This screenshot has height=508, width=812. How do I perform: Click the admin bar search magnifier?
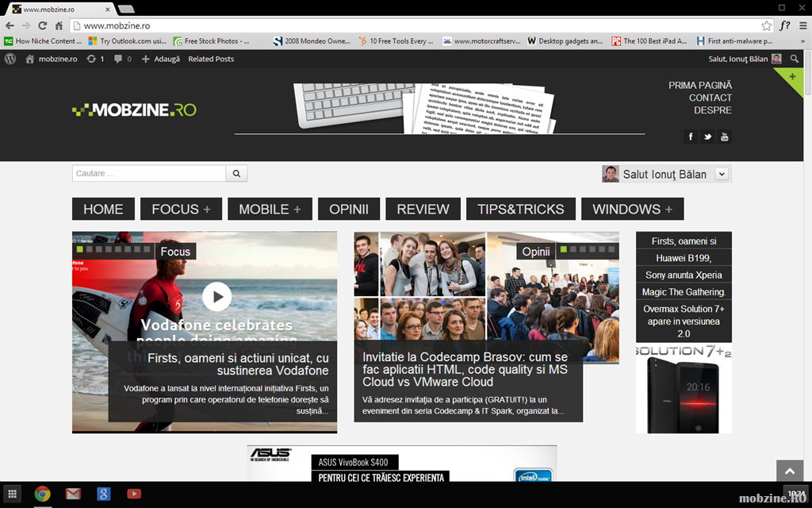[x=795, y=59]
